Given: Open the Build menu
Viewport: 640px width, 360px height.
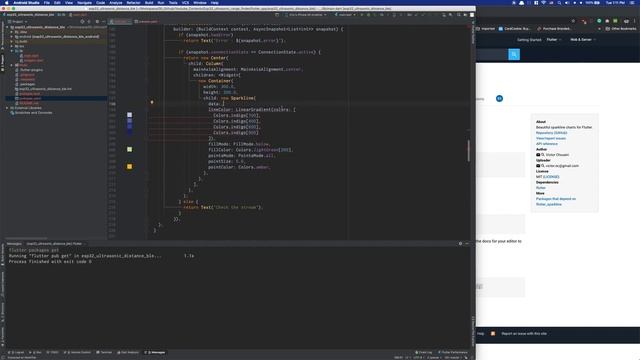Looking at the screenshot, I should [x=149, y=2].
